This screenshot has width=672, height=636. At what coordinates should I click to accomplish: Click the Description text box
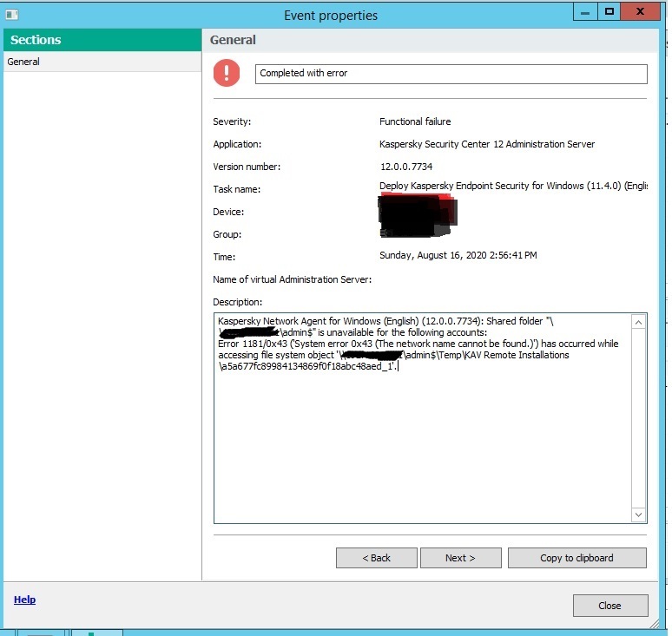[x=422, y=418]
